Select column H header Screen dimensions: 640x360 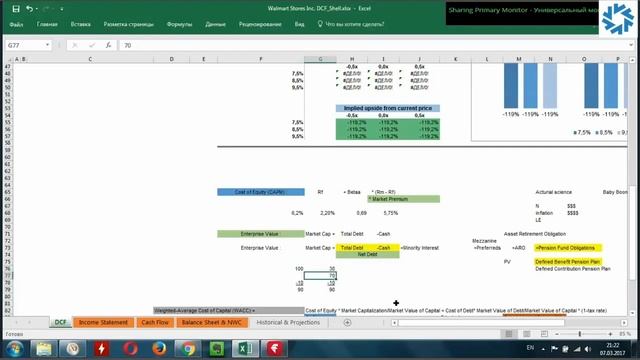point(352,60)
